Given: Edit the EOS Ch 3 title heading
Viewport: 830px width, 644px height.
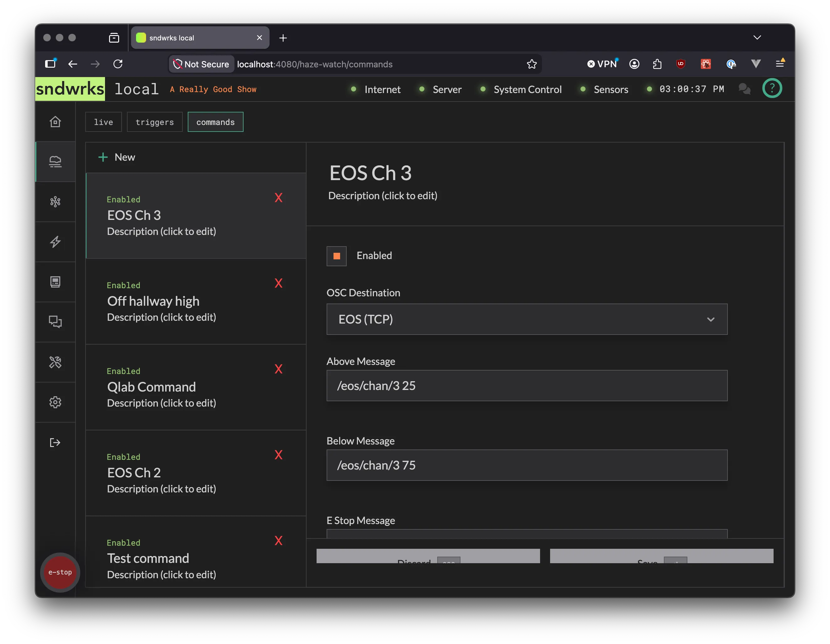Looking at the screenshot, I should click(370, 173).
